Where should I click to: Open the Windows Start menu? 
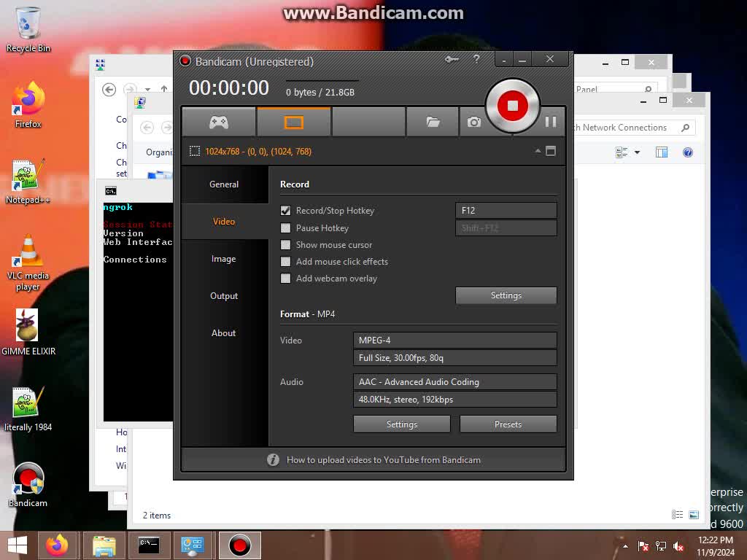coord(18,545)
